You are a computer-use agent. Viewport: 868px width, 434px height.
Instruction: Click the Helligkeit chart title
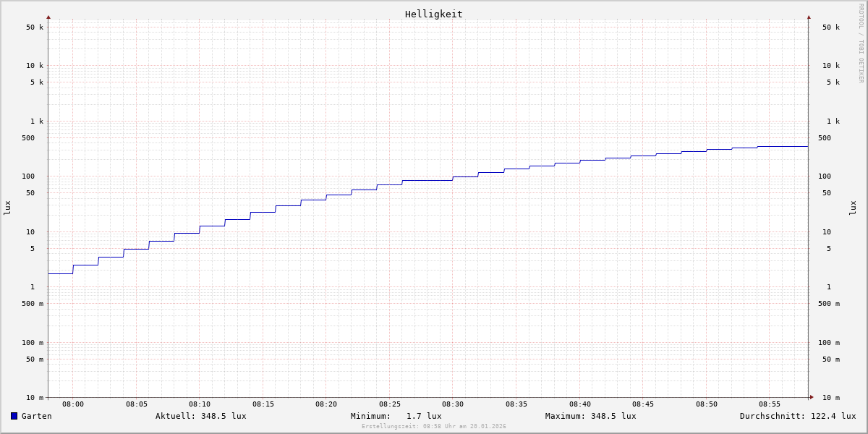tap(433, 14)
